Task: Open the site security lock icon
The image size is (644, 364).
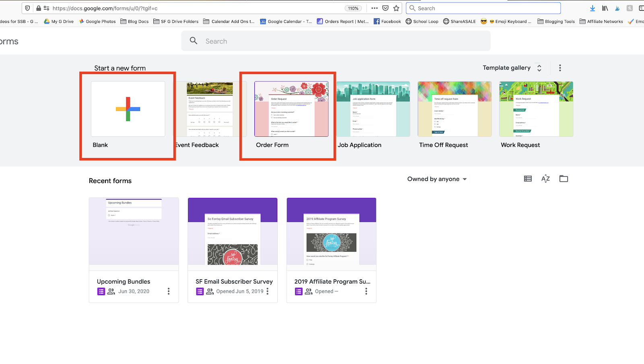Action: [39, 8]
